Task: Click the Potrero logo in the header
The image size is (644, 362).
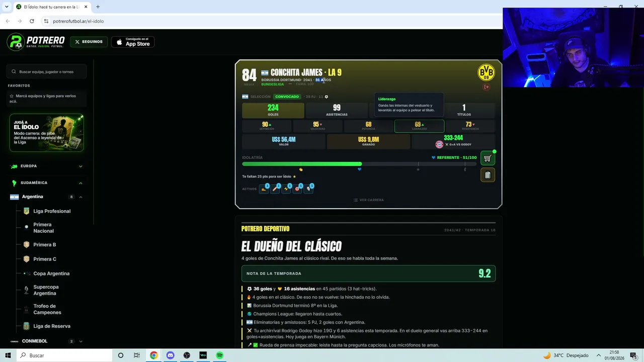Action: 36,42
